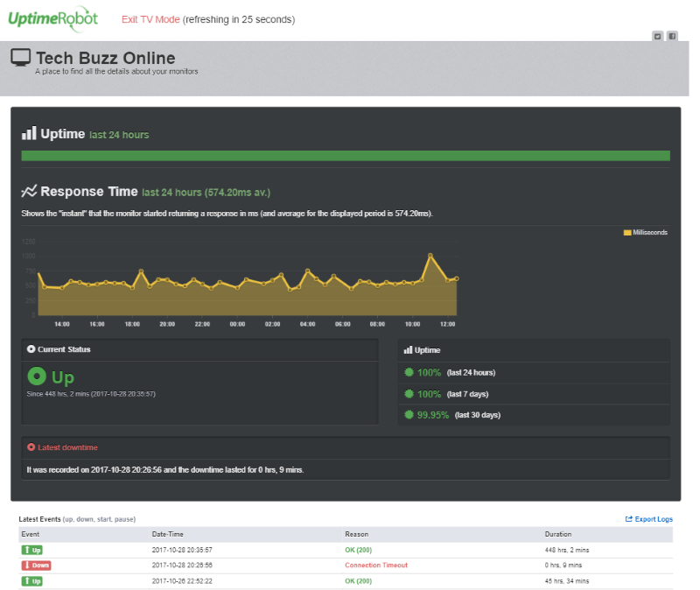The image size is (700, 590).
Task: Click the Down badge for the Connection Timeout event
Action: tap(34, 565)
